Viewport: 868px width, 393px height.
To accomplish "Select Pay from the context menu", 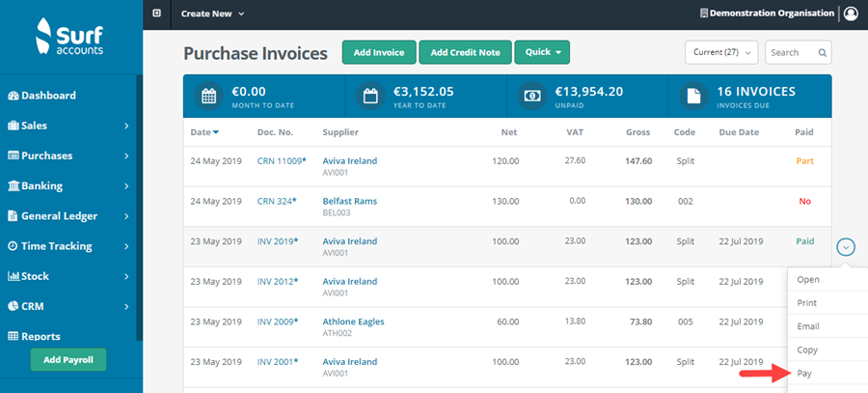I will [807, 372].
